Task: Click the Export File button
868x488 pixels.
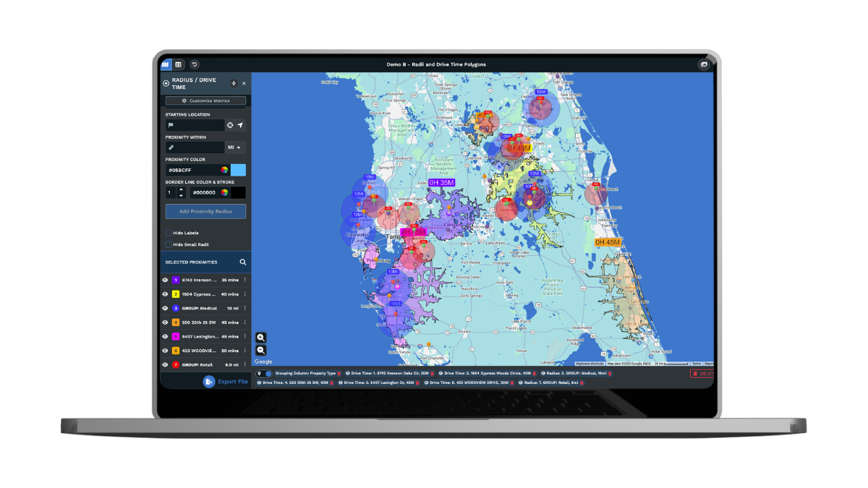Action: (226, 381)
